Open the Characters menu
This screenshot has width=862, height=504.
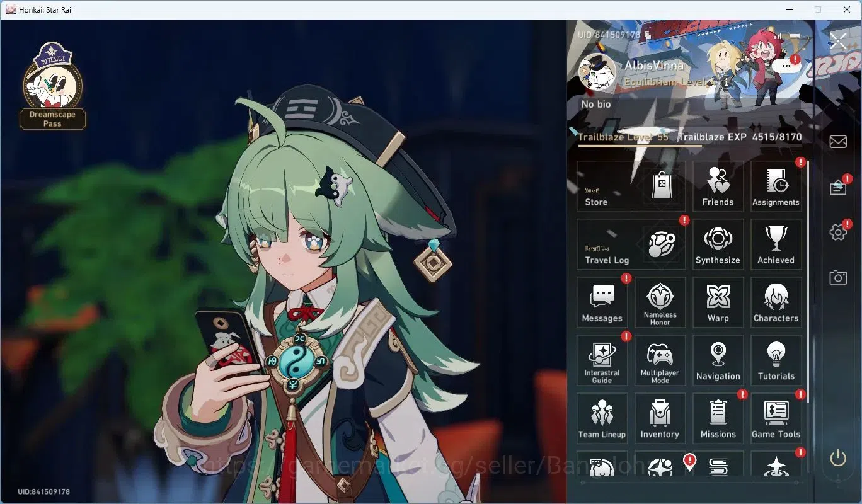pyautogui.click(x=776, y=302)
